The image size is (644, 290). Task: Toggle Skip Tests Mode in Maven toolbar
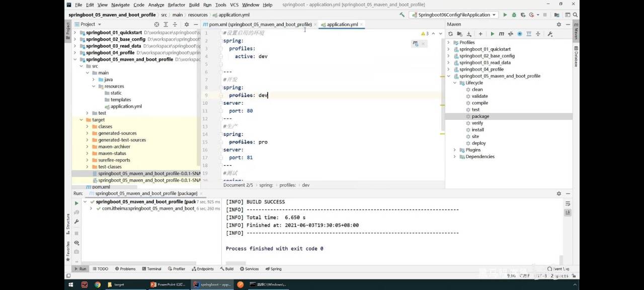(520, 34)
